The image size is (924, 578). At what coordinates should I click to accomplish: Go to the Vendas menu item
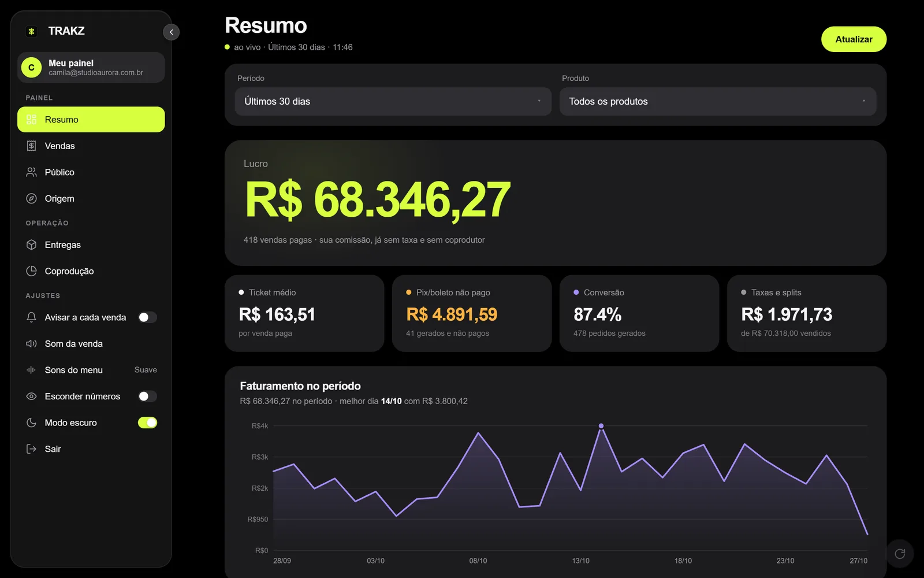[91, 146]
